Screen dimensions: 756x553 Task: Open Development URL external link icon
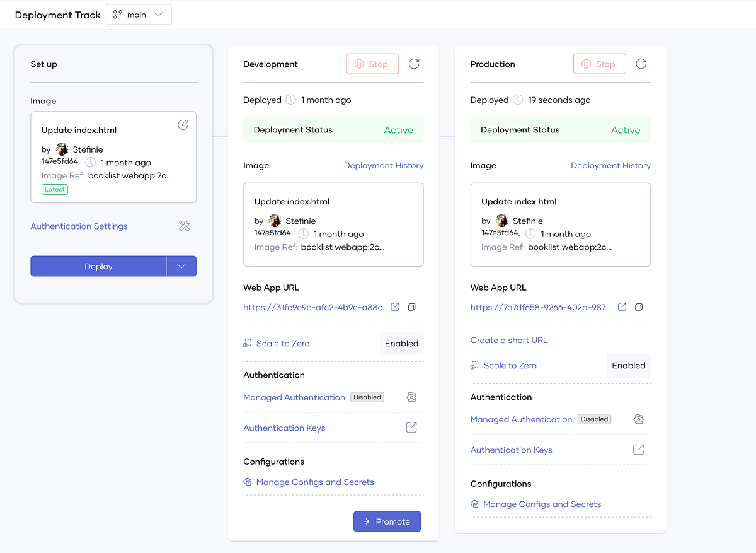(395, 307)
